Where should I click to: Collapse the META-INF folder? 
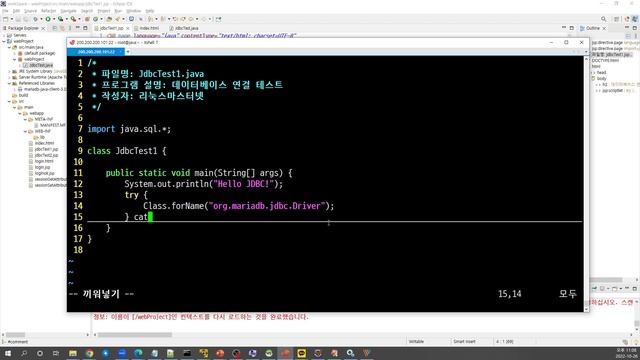24,119
